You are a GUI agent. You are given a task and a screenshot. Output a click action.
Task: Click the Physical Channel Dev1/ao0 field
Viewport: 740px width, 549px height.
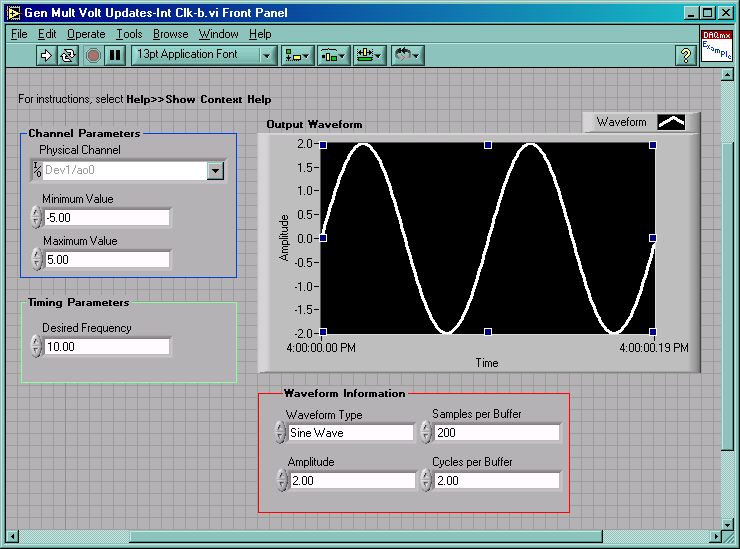[125, 170]
